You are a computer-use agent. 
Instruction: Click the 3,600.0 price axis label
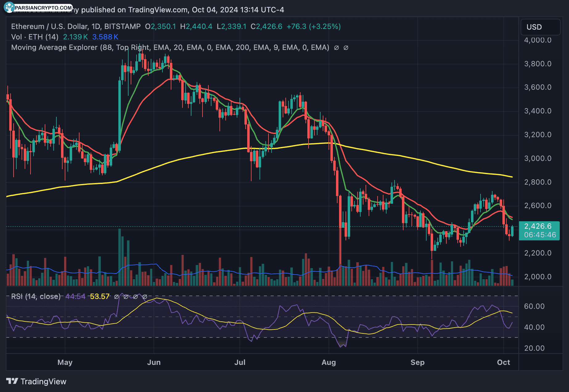click(538, 87)
